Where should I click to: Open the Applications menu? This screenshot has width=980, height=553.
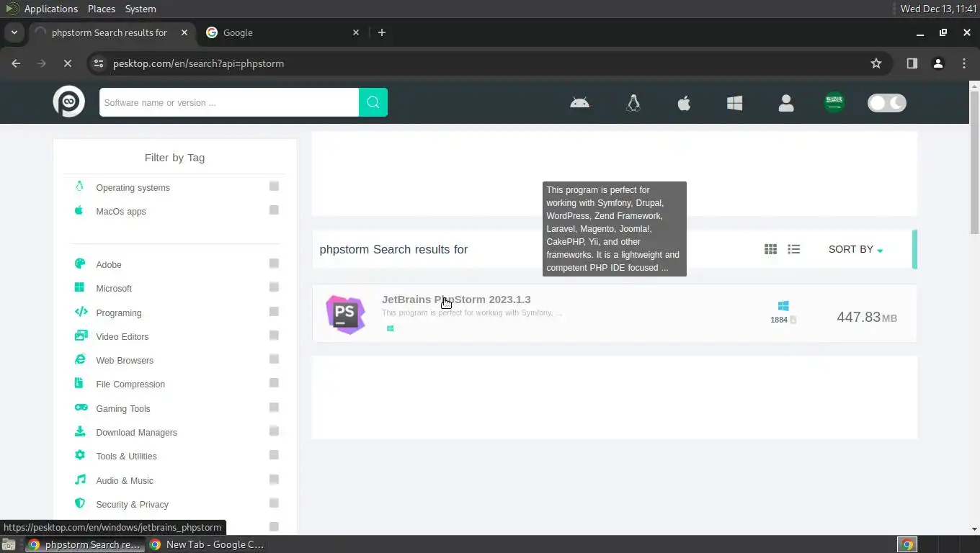(x=50, y=9)
